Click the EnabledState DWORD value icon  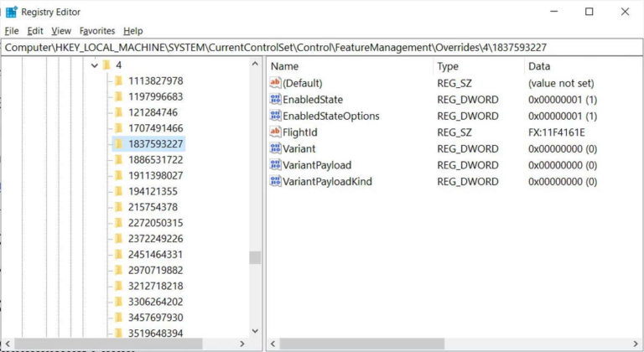pos(276,100)
